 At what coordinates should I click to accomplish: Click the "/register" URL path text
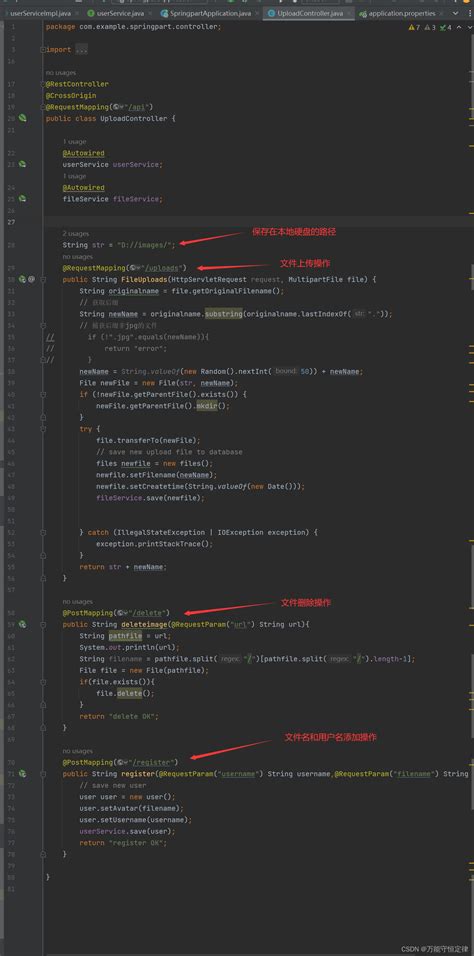click(x=153, y=762)
